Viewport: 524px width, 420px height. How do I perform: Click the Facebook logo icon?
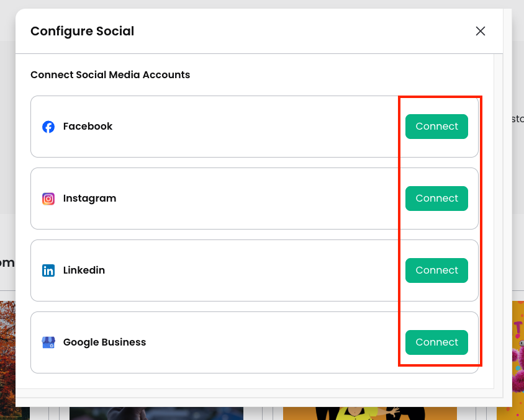coord(48,127)
